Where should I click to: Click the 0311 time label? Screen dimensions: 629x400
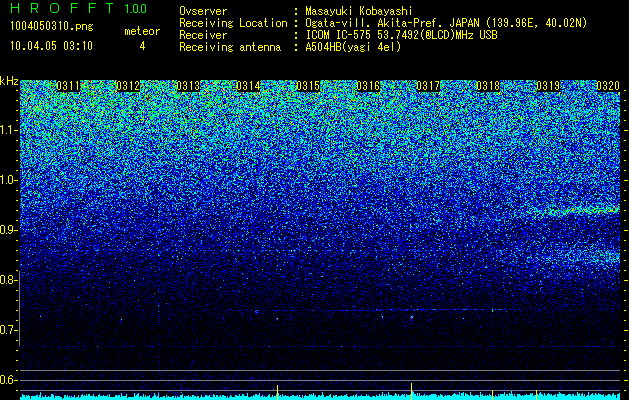click(x=68, y=86)
